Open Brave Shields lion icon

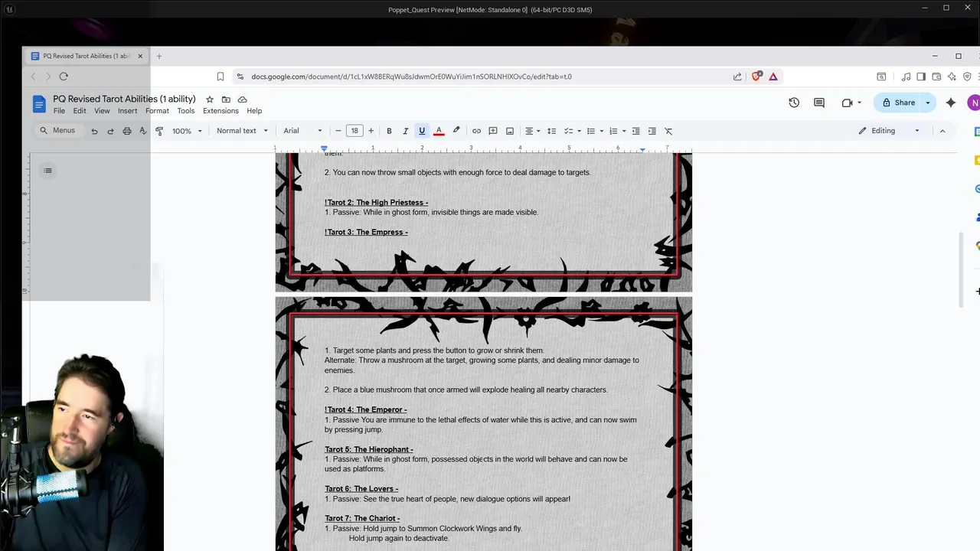click(x=756, y=77)
